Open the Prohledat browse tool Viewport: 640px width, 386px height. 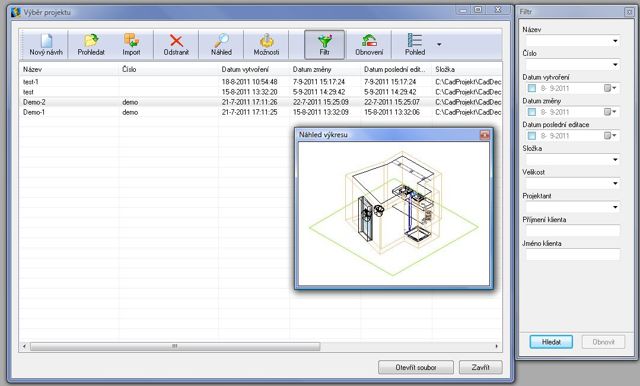tap(91, 44)
